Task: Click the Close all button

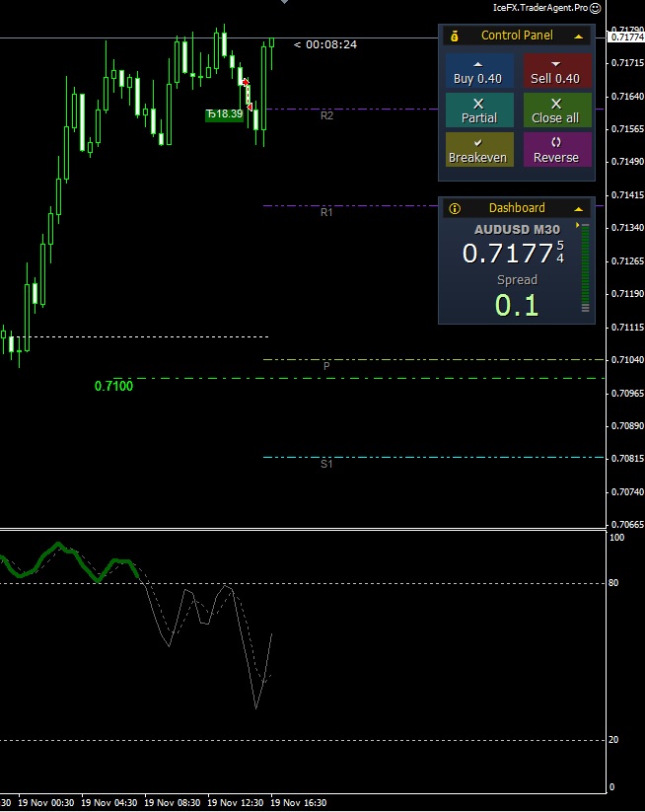Action: point(557,111)
